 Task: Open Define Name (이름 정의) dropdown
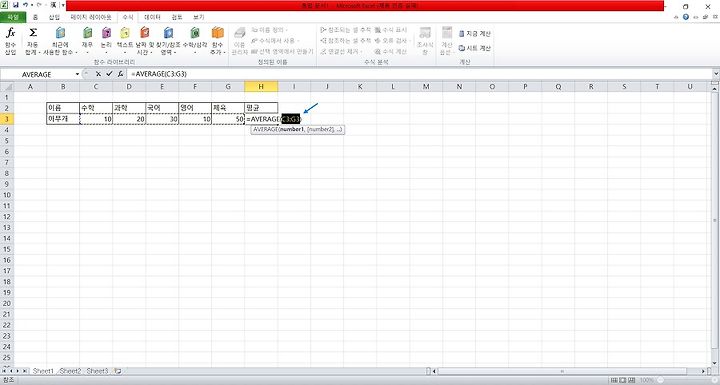[270, 30]
